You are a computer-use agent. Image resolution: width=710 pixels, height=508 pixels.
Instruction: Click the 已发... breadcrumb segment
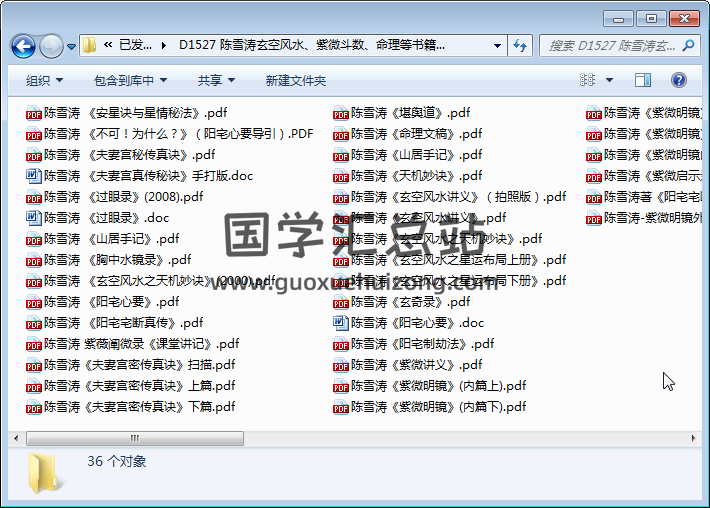pyautogui.click(x=135, y=45)
